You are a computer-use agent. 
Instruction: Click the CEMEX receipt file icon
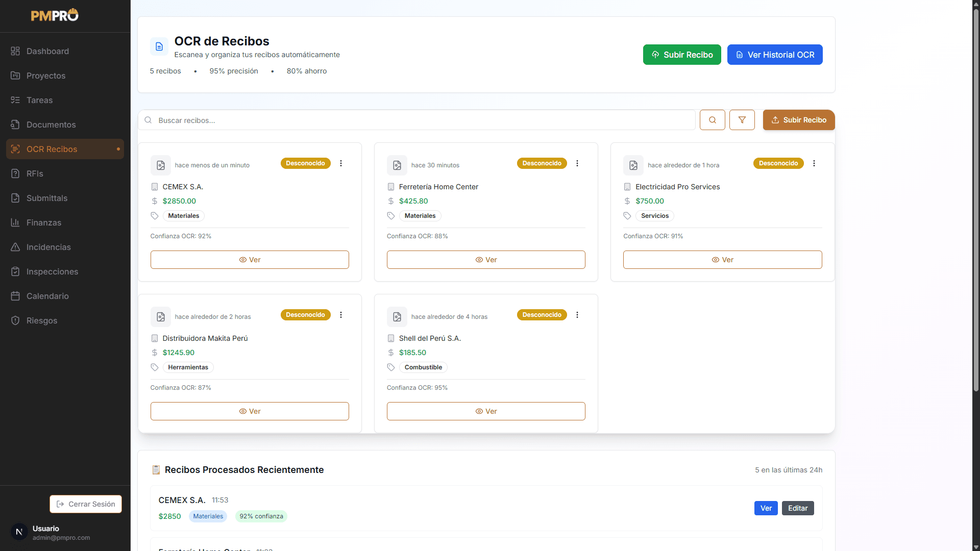click(x=160, y=165)
